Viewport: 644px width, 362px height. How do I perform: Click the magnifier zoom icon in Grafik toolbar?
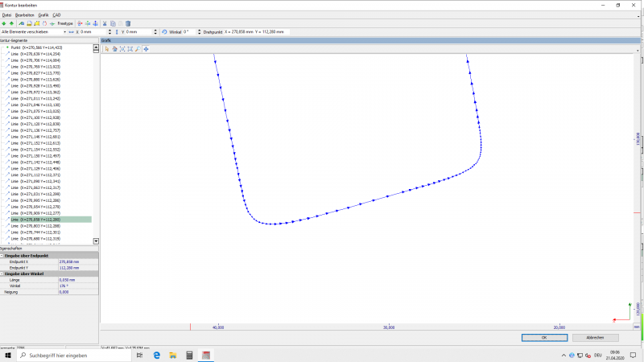138,48
